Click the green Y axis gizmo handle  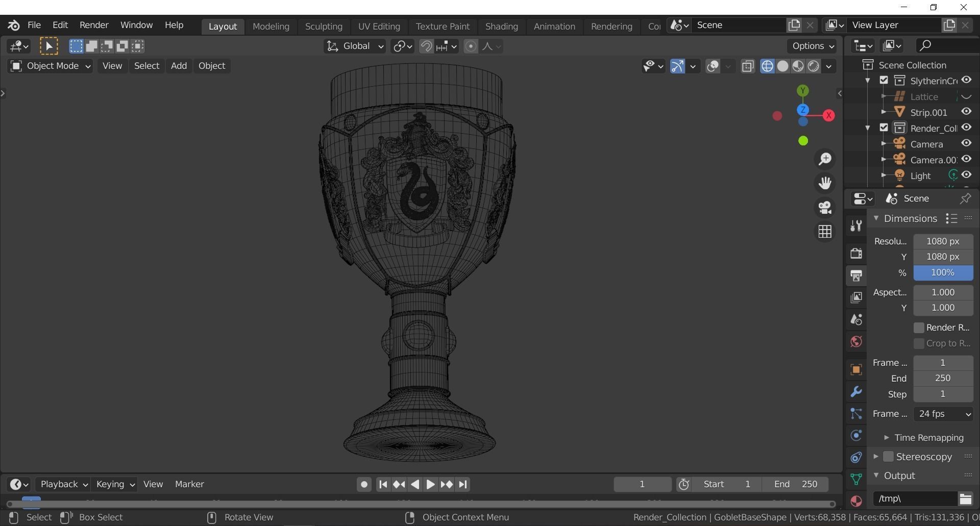pyautogui.click(x=803, y=91)
